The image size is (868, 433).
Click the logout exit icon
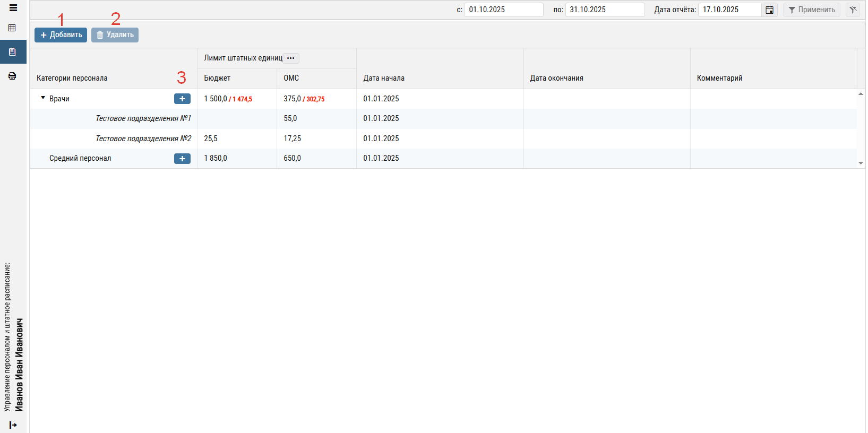[13, 425]
